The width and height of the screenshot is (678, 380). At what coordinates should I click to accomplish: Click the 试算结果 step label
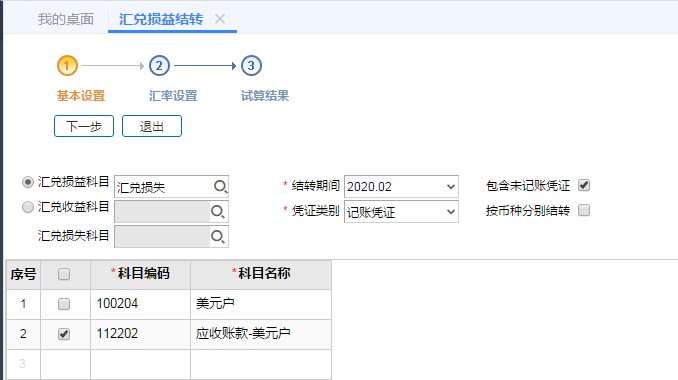[x=265, y=96]
